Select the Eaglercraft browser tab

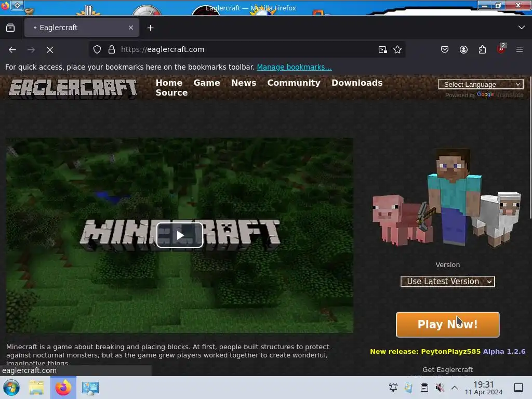click(x=82, y=28)
